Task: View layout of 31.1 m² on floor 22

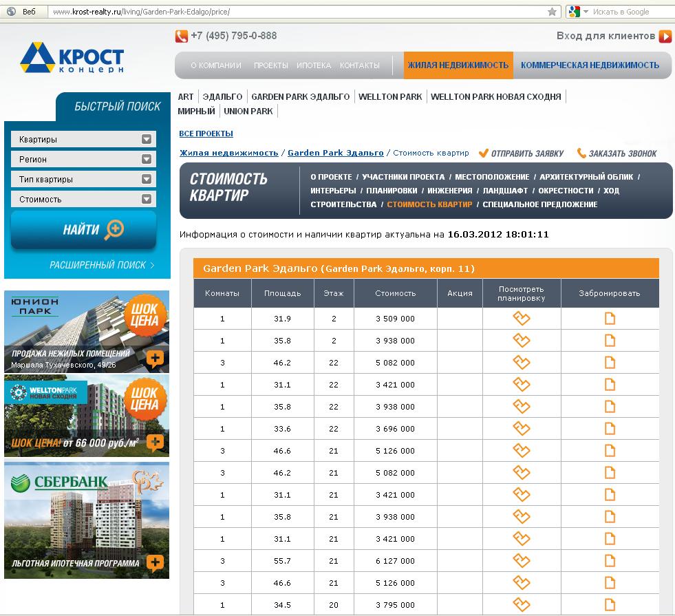Action: pyautogui.click(x=522, y=385)
